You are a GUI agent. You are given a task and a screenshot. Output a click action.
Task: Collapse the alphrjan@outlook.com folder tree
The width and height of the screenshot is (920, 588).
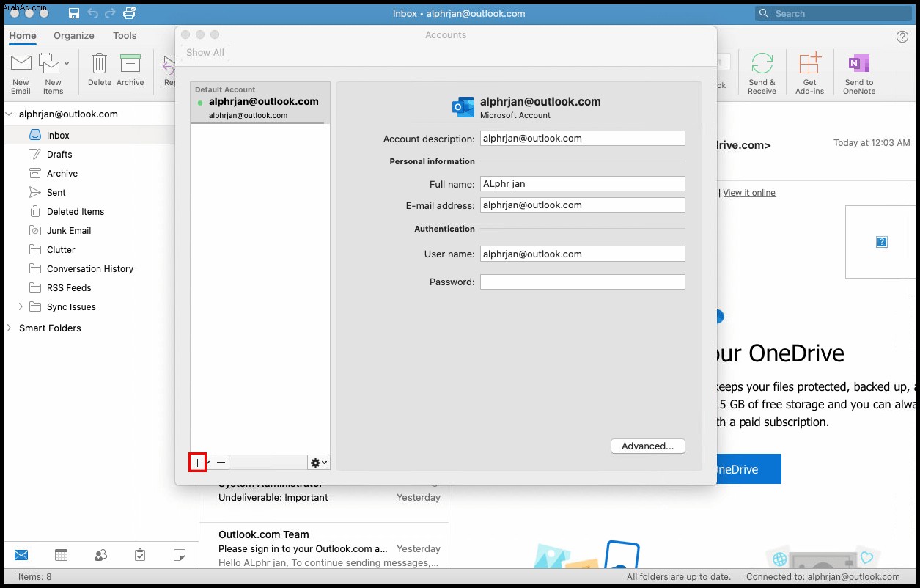tap(9, 114)
